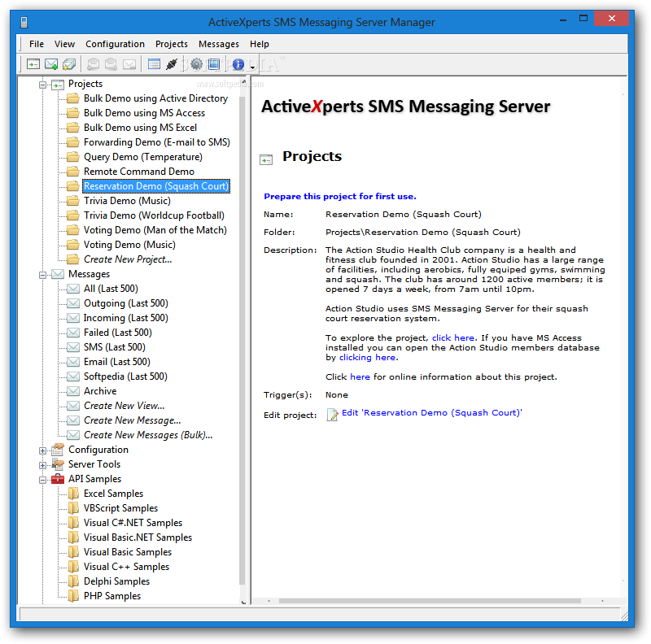Select Trivia Demo (Music) project

tap(127, 201)
